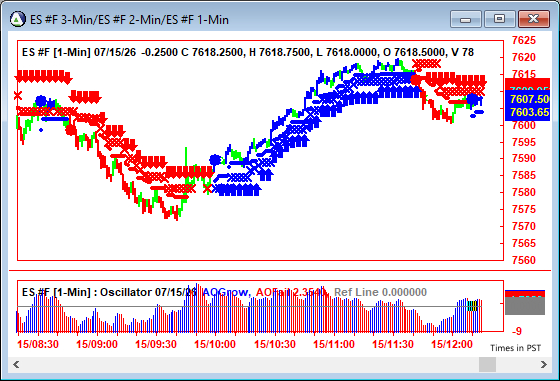Click the 7590 price axis label
The height and width of the screenshot is (381, 560).
pyautogui.click(x=524, y=158)
